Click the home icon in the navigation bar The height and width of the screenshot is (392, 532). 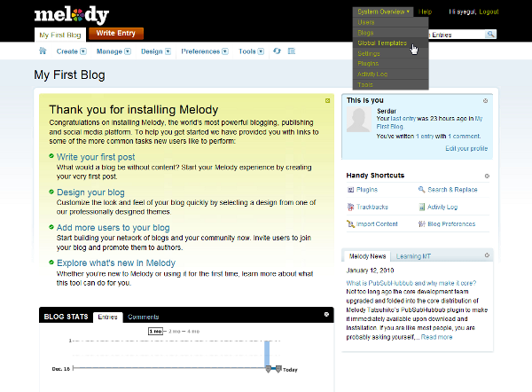(43, 51)
